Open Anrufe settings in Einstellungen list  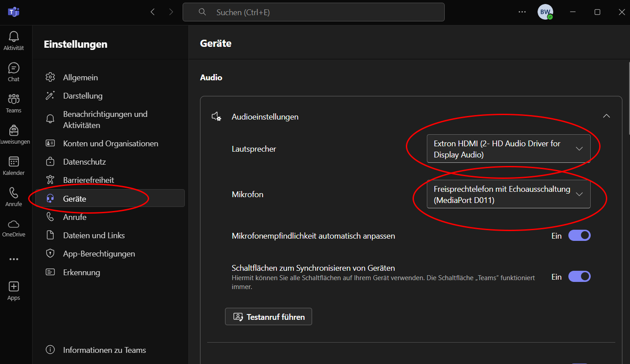[110, 217]
